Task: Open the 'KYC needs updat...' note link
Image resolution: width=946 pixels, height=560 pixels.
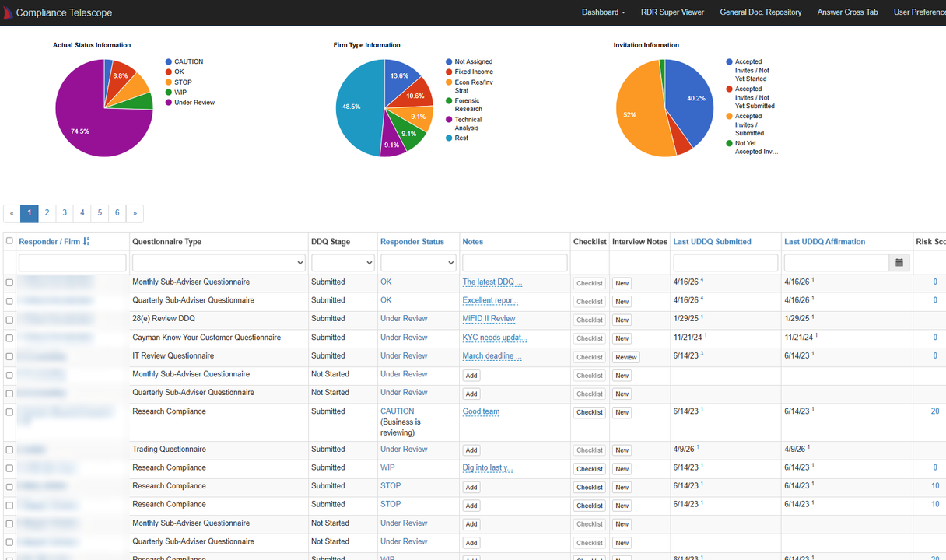Action: point(495,338)
